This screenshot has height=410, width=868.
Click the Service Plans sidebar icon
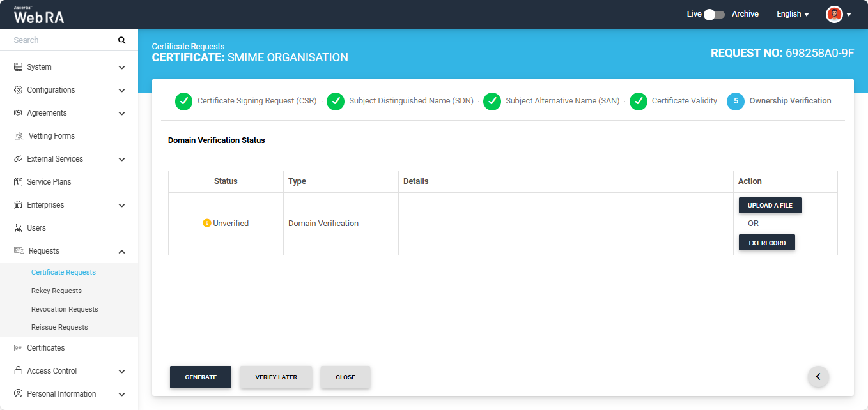(x=19, y=182)
